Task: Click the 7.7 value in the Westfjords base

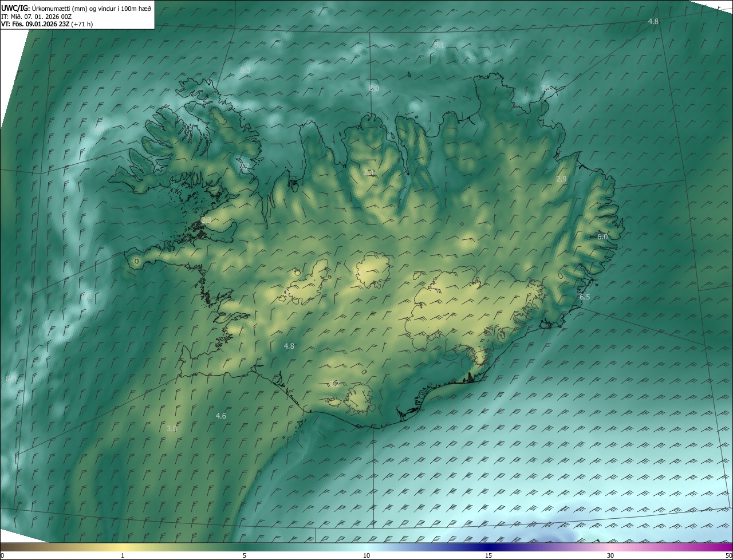Action: (x=245, y=167)
